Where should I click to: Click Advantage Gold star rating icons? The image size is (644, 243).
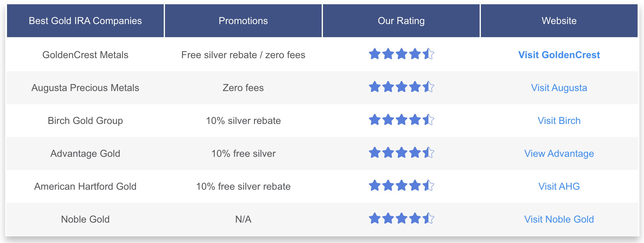(x=401, y=153)
